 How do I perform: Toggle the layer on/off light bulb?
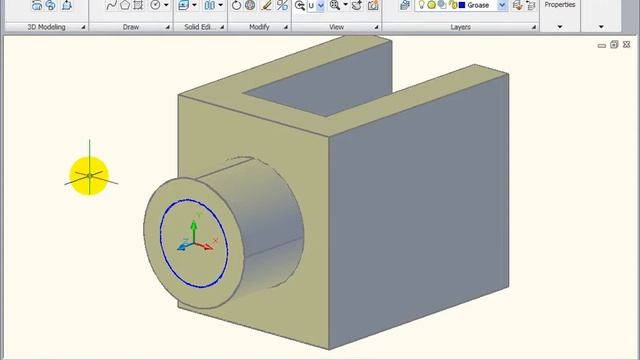point(422,5)
